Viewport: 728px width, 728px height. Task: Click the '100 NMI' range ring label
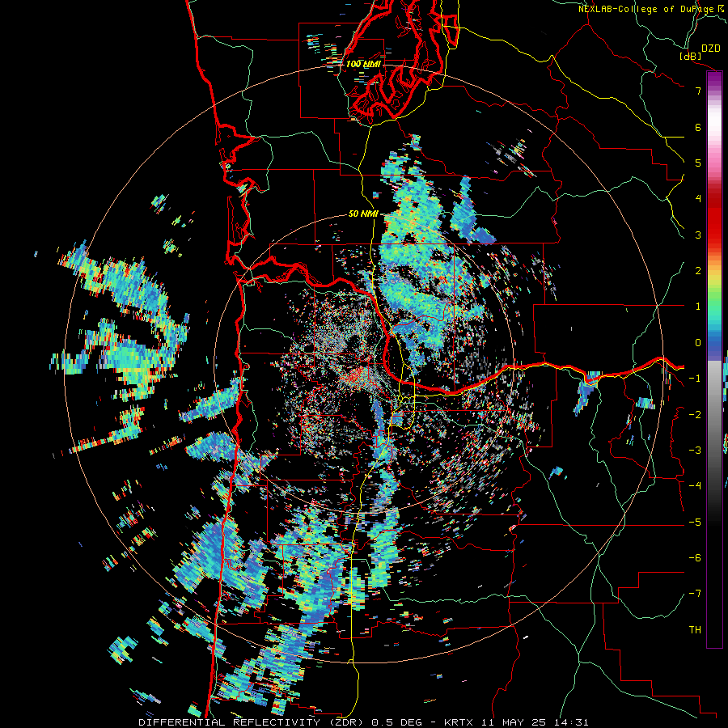pos(363,64)
